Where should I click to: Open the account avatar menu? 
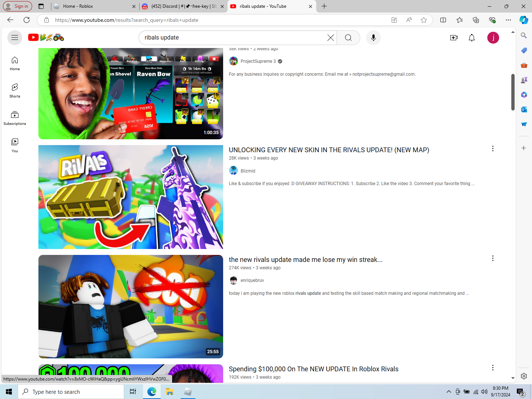pos(493,38)
